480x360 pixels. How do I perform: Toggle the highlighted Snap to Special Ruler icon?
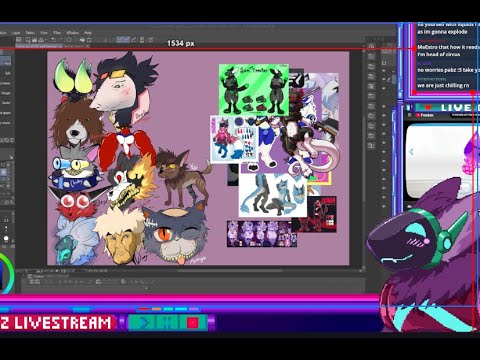tap(126, 40)
